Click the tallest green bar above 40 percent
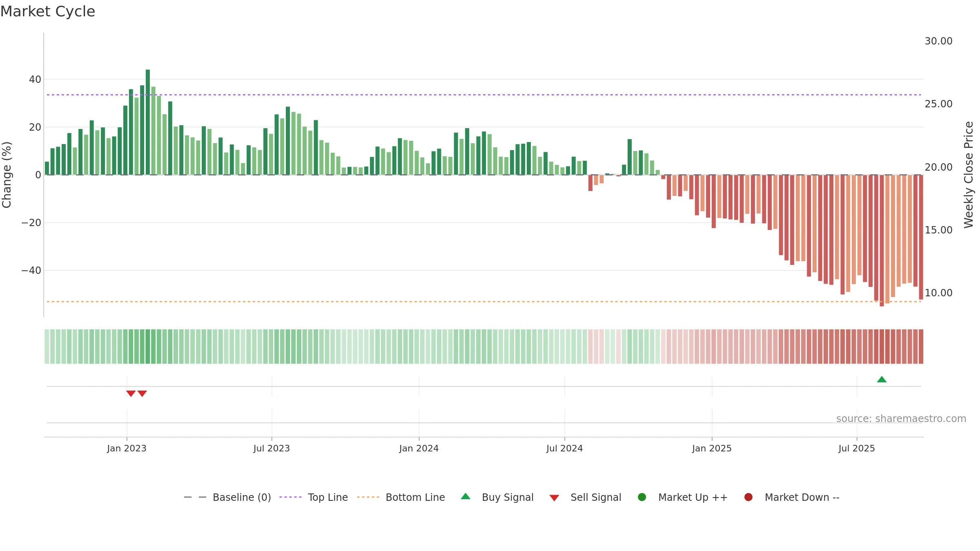 (148, 122)
